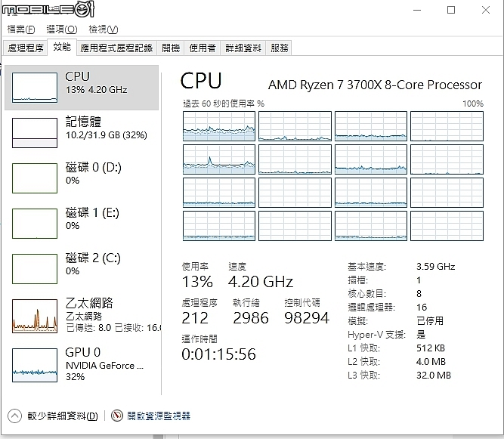
Task: Maximize the Task Manager window
Action: point(451,10)
